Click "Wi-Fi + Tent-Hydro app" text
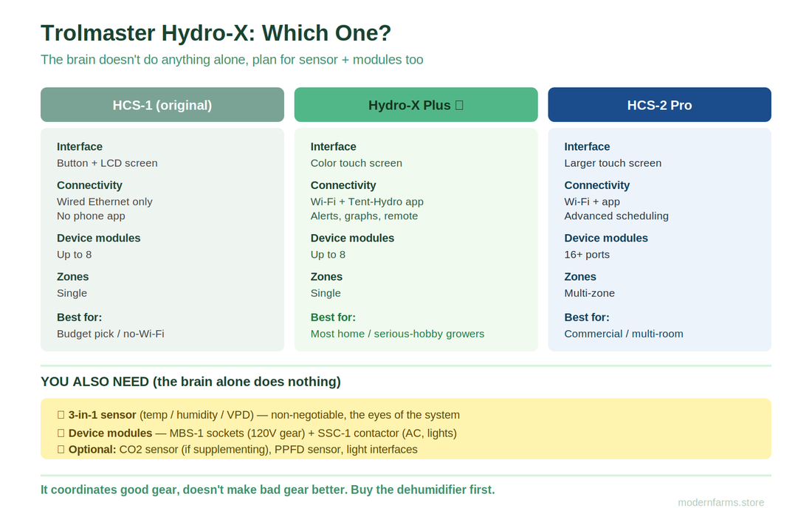Screen dimensions: 812x508 pos(367,202)
